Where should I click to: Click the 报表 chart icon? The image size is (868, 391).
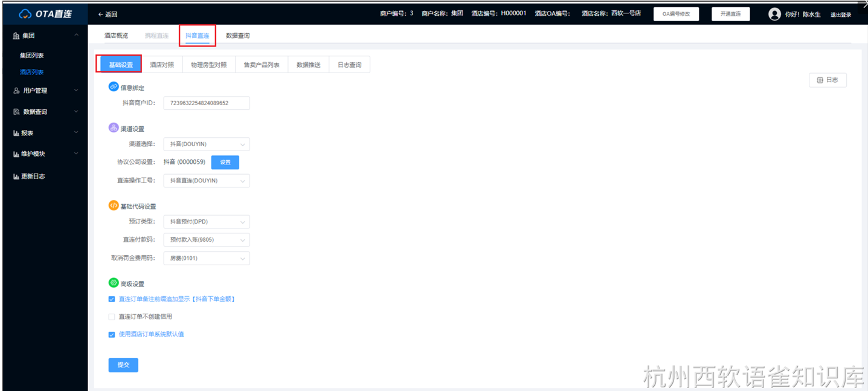coord(16,133)
